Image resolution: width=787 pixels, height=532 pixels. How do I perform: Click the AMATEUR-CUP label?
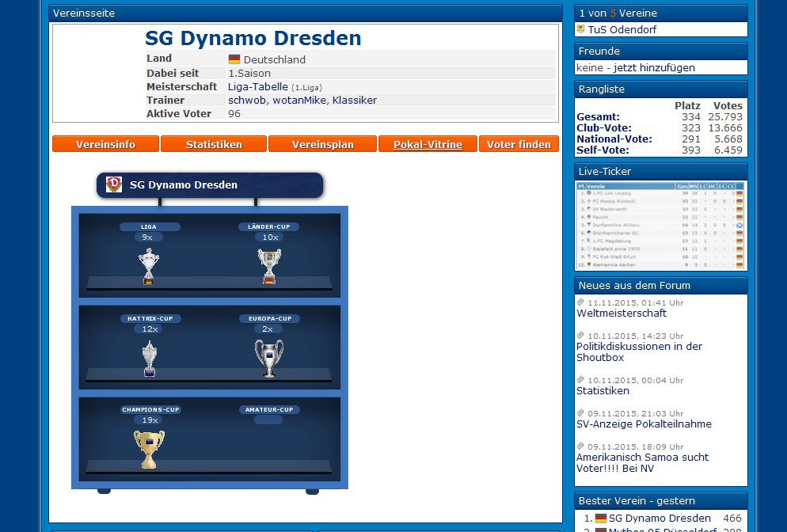pos(269,409)
